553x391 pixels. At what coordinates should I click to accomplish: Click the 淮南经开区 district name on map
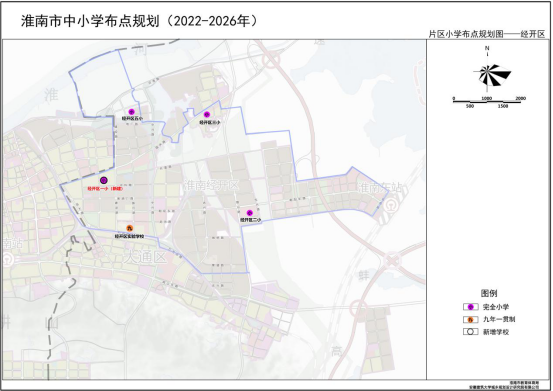[211, 185]
